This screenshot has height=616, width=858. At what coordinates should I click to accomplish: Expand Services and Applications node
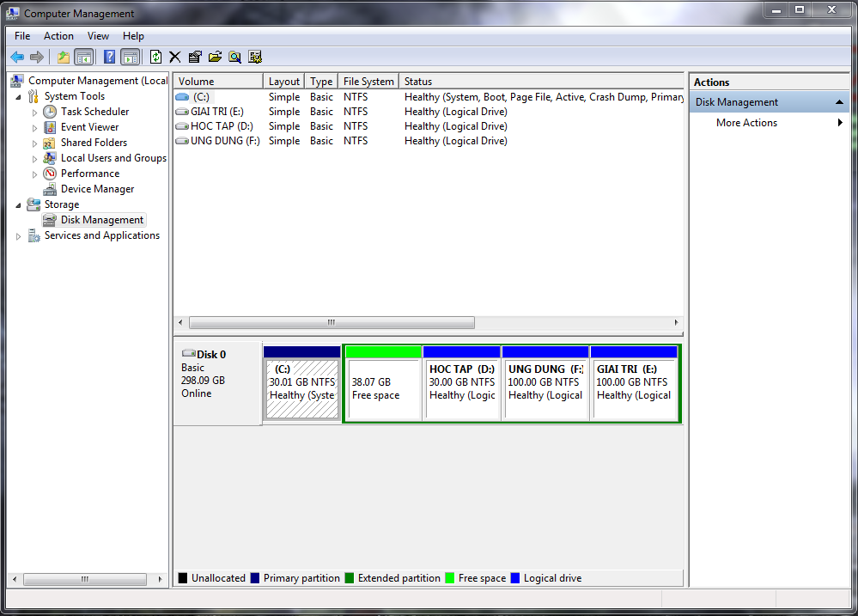coord(19,236)
